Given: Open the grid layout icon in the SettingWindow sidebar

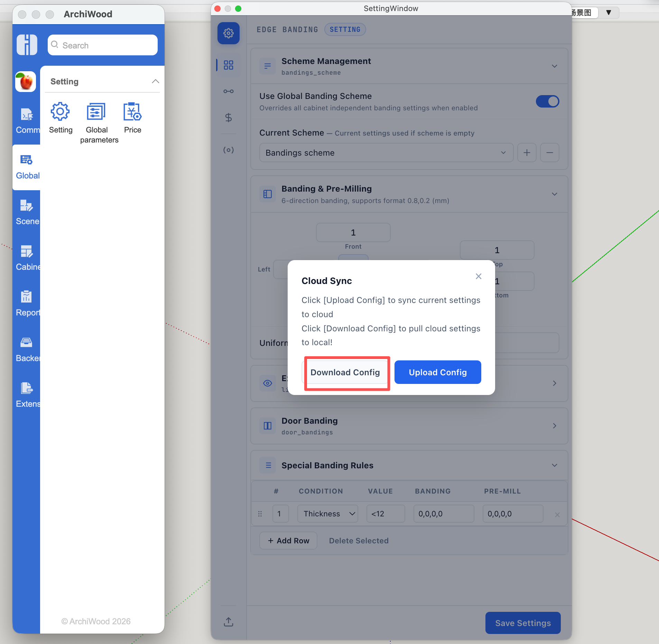Looking at the screenshot, I should (x=228, y=65).
